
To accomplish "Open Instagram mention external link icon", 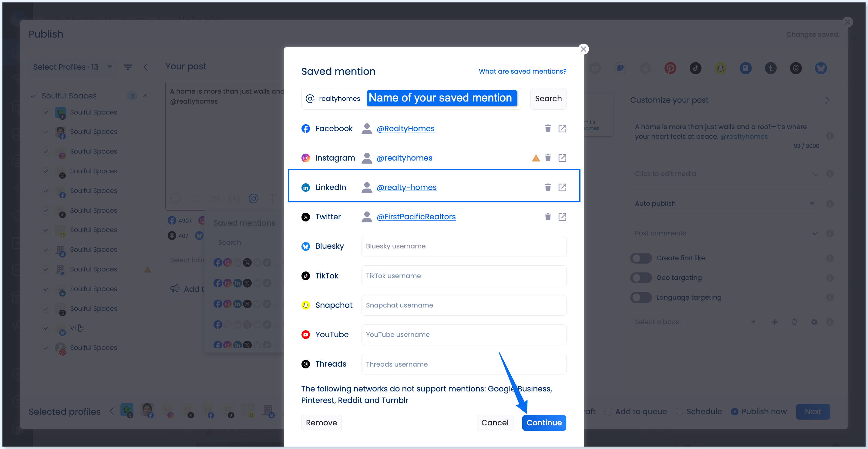I will click(562, 158).
